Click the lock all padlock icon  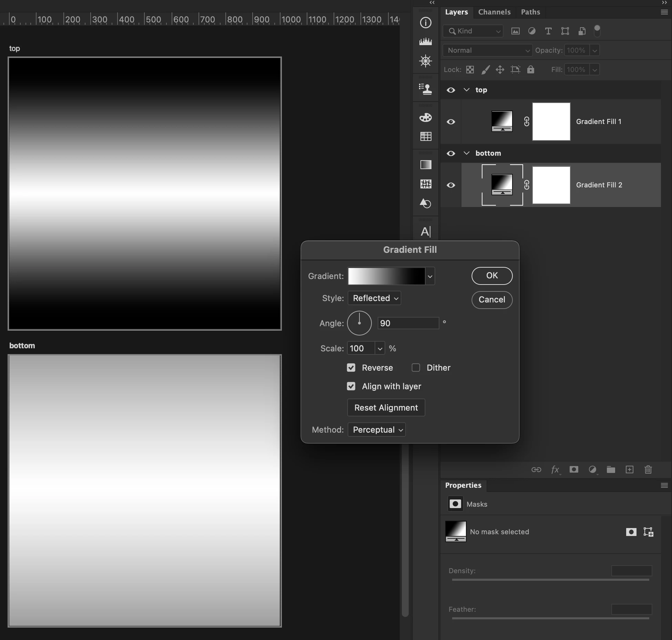click(x=531, y=70)
